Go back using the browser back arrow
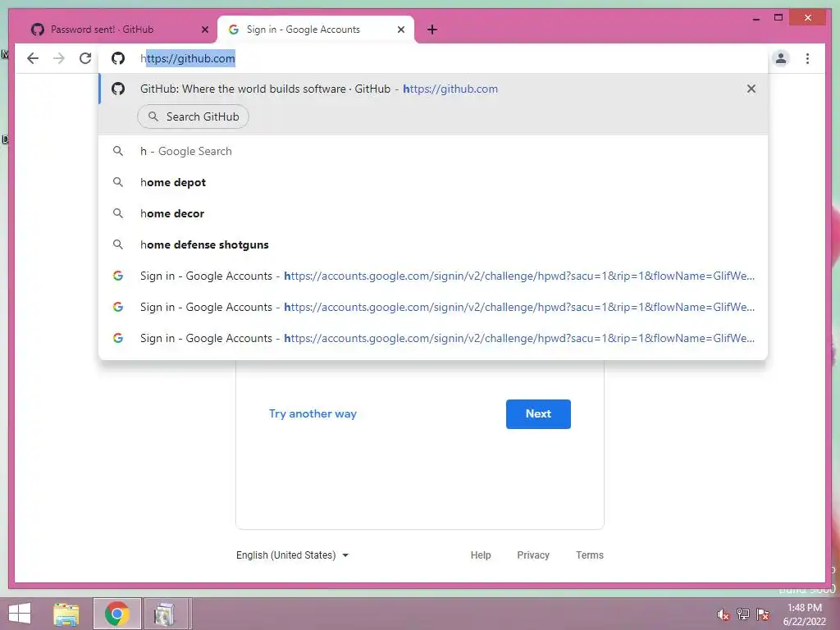This screenshot has width=840, height=630. (x=33, y=58)
